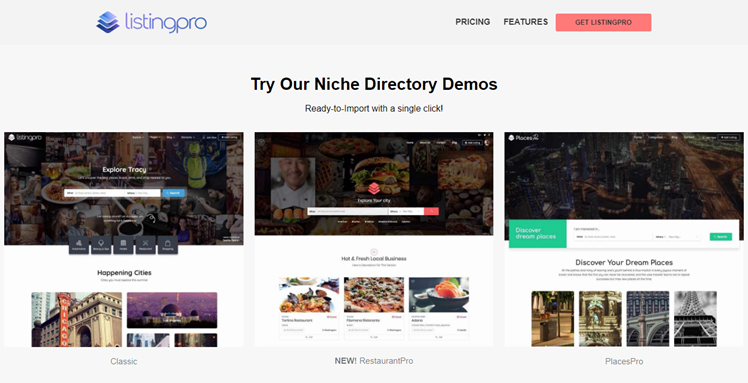Click the white listingpro logo in Classic preview
Viewport: 748px width, 383px height.
tap(25, 137)
